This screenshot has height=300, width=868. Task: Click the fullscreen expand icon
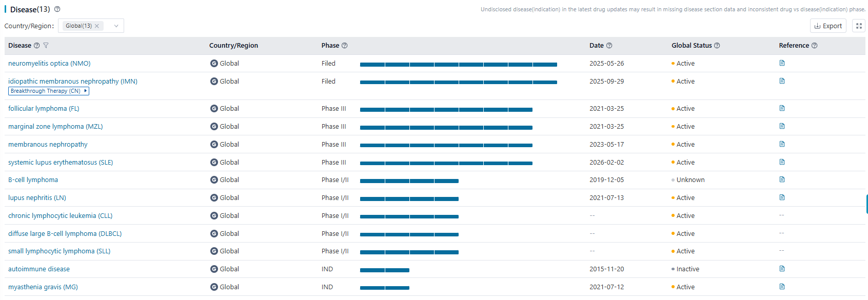tap(858, 26)
